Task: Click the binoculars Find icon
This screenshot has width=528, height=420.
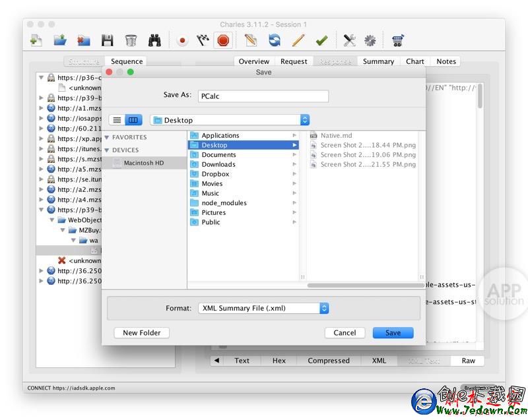Action: (155, 41)
